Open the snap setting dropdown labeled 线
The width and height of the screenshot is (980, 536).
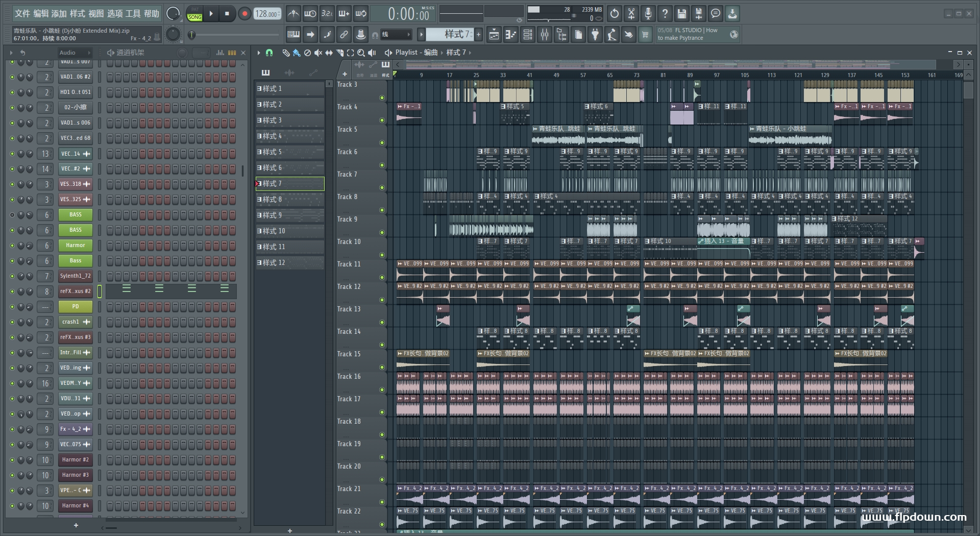click(x=396, y=35)
